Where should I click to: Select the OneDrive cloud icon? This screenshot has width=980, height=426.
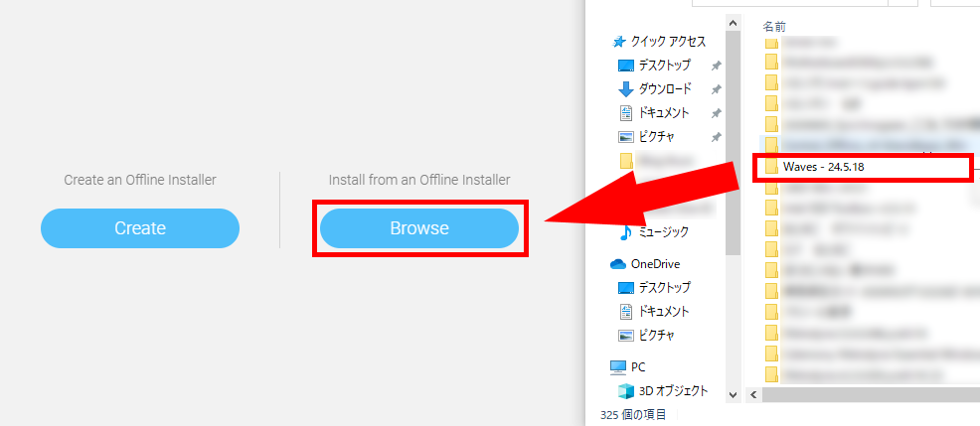pyautogui.click(x=618, y=264)
